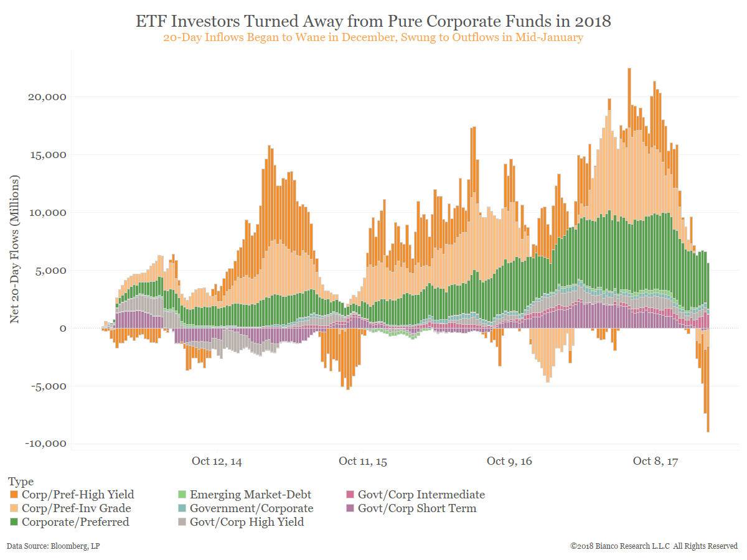The height and width of the screenshot is (560, 747).
Task: Select the Corp/Pref-High Yield legend label
Action: [x=78, y=495]
